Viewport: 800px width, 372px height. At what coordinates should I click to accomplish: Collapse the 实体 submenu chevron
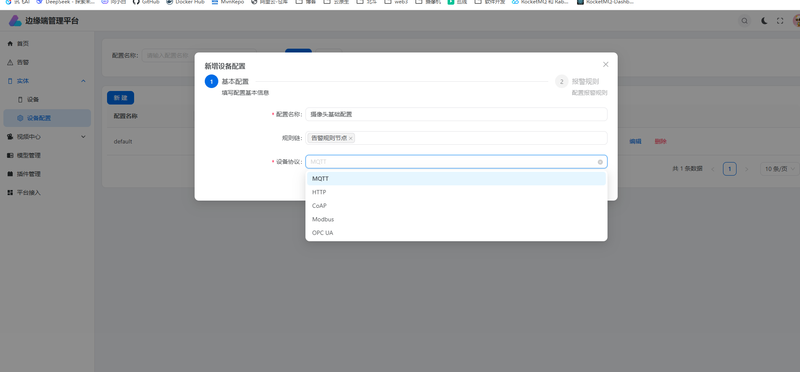click(x=83, y=81)
